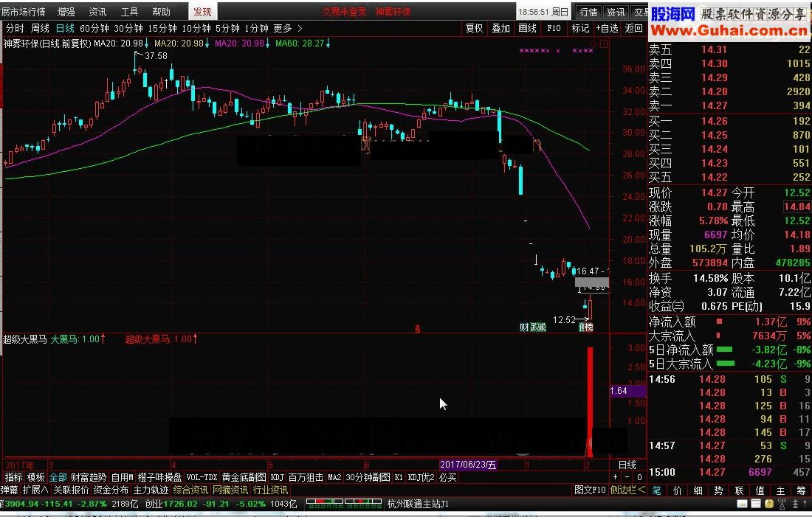This screenshot has width=812, height=517.
Task: Open the 复权 adjustment dropdown
Action: click(475, 29)
